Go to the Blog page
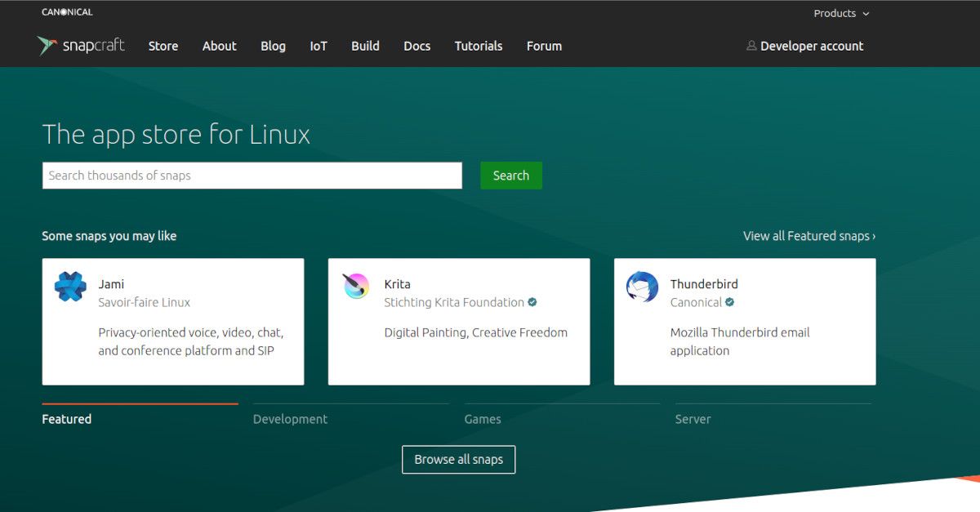Screen dimensions: 980x512 [x=273, y=46]
